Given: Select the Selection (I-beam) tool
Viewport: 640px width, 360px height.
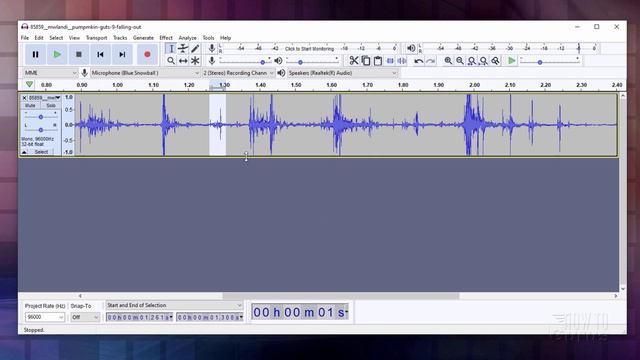Looking at the screenshot, I should pyautogui.click(x=171, y=49).
